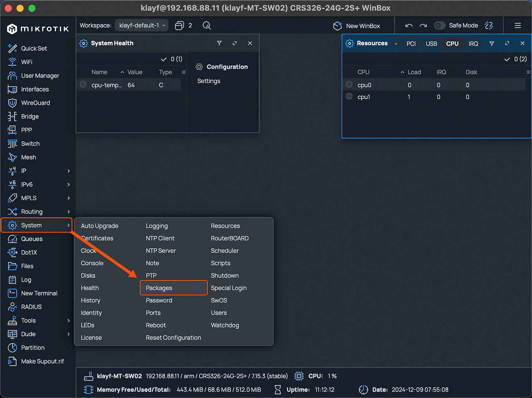Choose Reboot from System submenu

(x=156, y=325)
